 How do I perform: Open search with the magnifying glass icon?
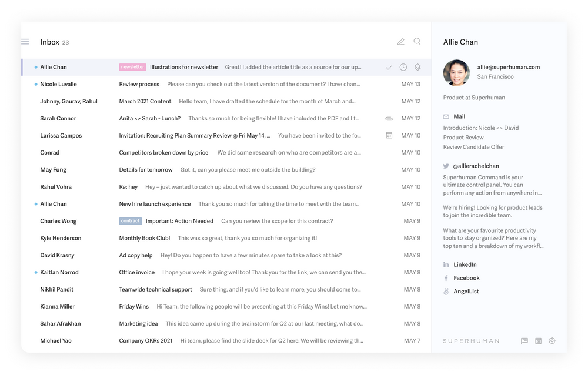pos(417,42)
